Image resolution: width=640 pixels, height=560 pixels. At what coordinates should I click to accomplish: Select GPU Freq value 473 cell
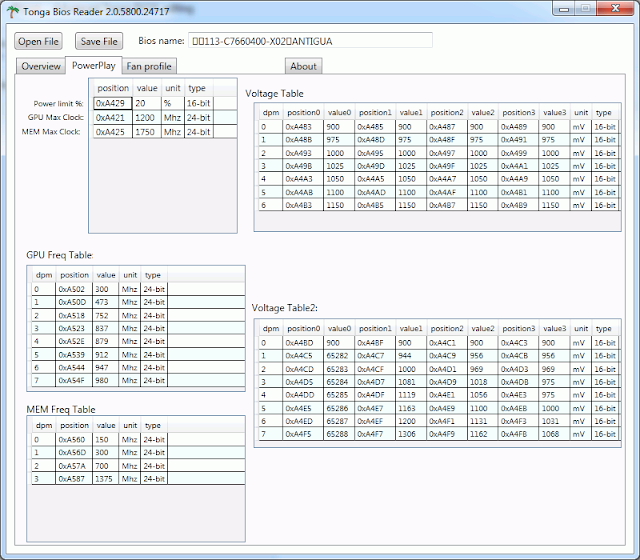(x=105, y=302)
